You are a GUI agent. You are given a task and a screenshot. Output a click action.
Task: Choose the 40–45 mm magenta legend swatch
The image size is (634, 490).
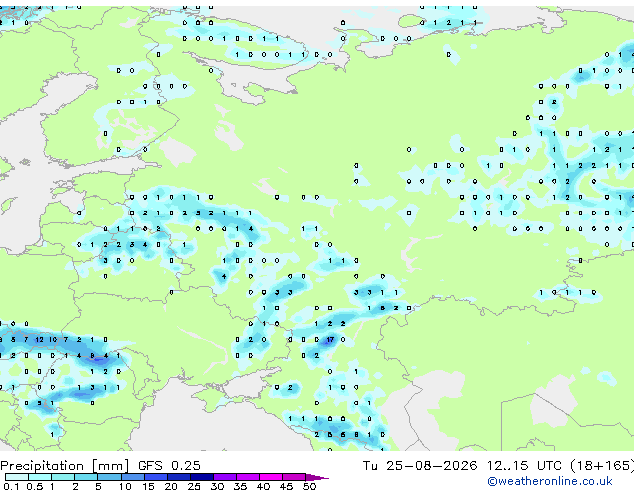271,477
